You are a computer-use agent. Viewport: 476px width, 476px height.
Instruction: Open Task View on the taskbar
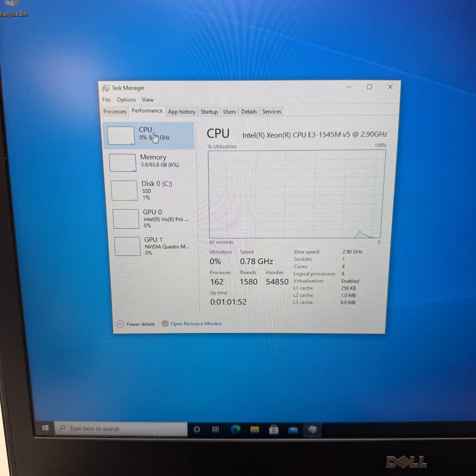215,429
